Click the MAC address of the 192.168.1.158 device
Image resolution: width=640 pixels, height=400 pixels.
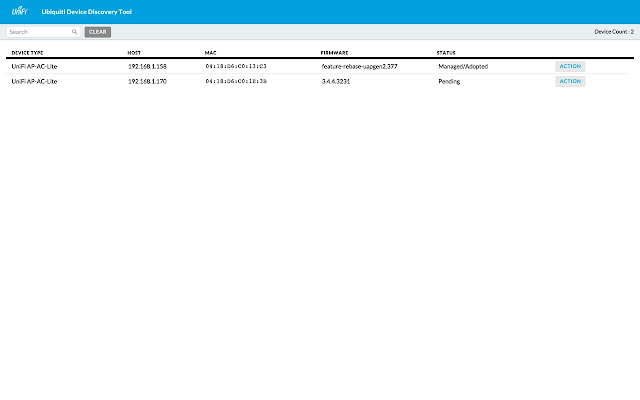click(236, 66)
